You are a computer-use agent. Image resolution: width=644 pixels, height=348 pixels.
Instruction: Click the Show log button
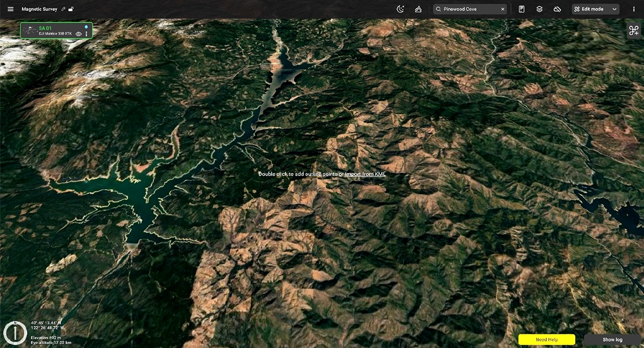click(611, 339)
